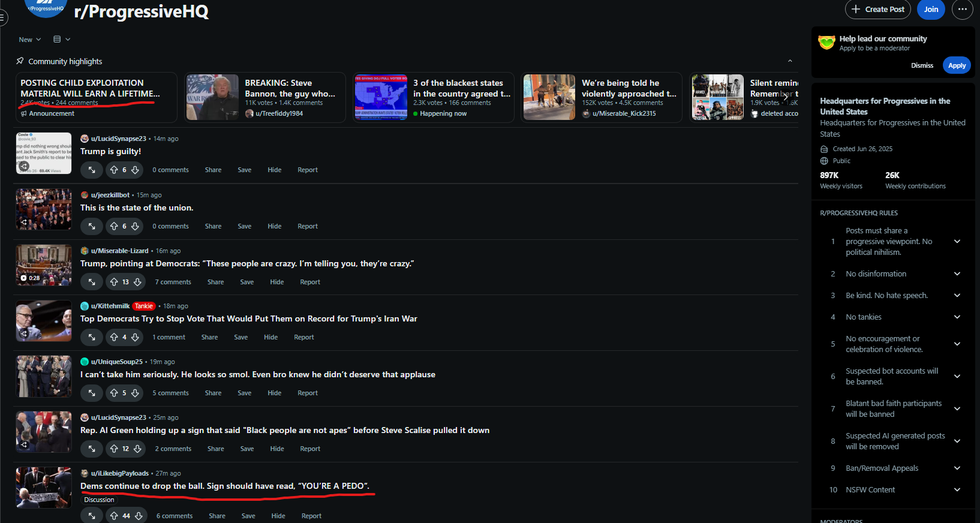
Task: Open u/iLikebigPayloads's user profile
Action: pos(120,473)
